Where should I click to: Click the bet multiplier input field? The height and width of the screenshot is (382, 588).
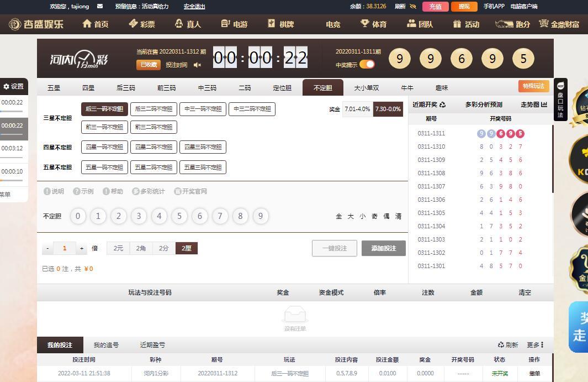click(x=65, y=248)
